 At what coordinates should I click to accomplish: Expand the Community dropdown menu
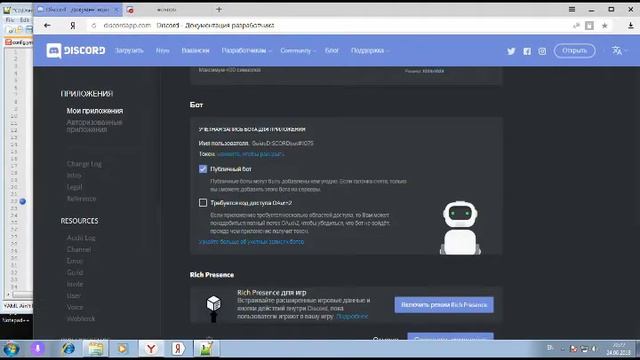298,51
